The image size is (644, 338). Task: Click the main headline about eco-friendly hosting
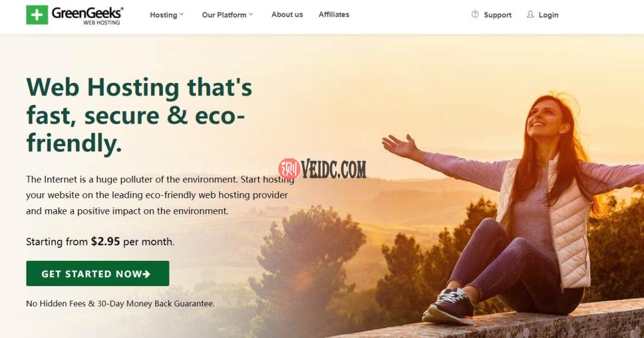[139, 115]
